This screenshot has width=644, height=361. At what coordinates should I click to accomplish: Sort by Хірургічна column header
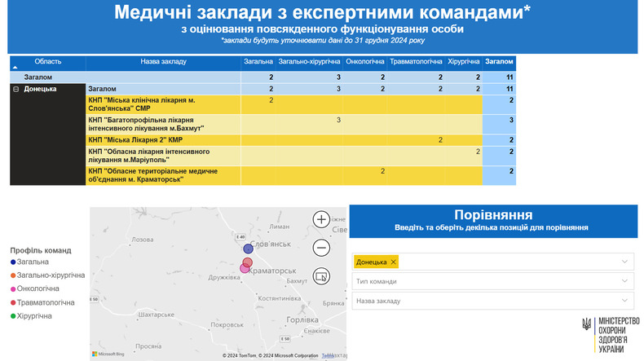[x=463, y=62]
